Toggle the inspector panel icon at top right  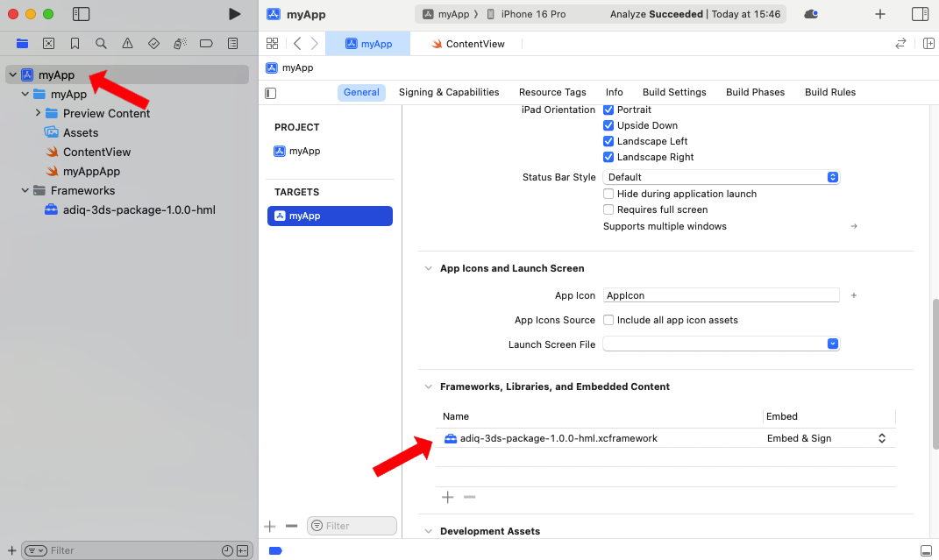[x=920, y=14]
